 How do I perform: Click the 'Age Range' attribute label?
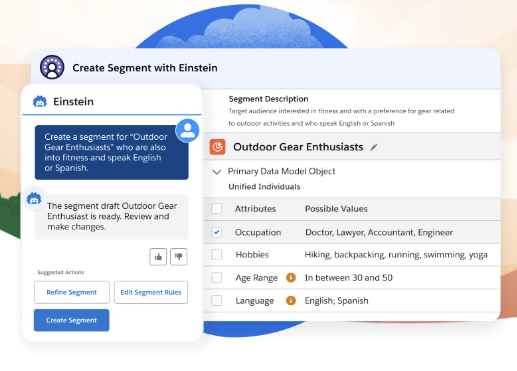(x=256, y=278)
